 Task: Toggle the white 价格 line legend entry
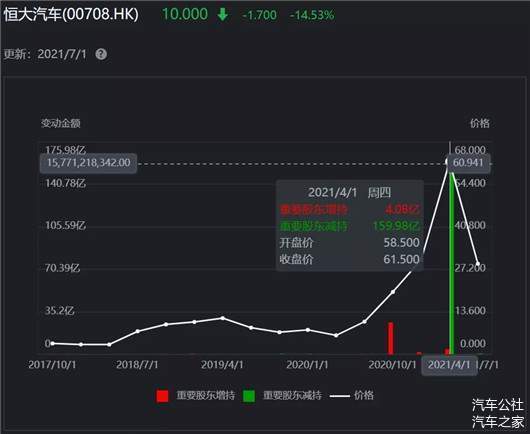[352, 395]
